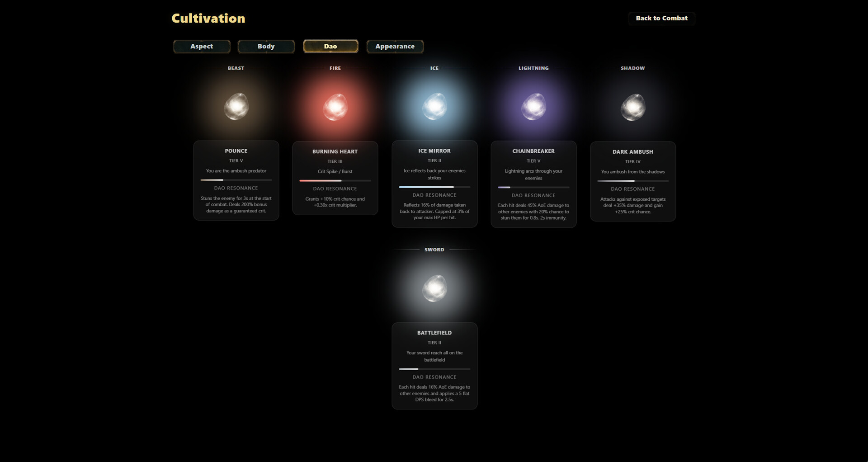Open the Body tab
Viewport: 868px width, 462px height.
(266, 46)
